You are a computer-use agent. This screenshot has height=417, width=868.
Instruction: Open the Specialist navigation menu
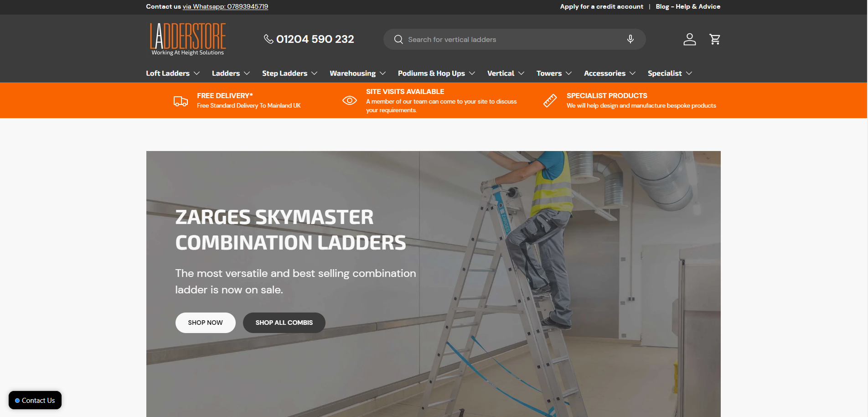670,73
